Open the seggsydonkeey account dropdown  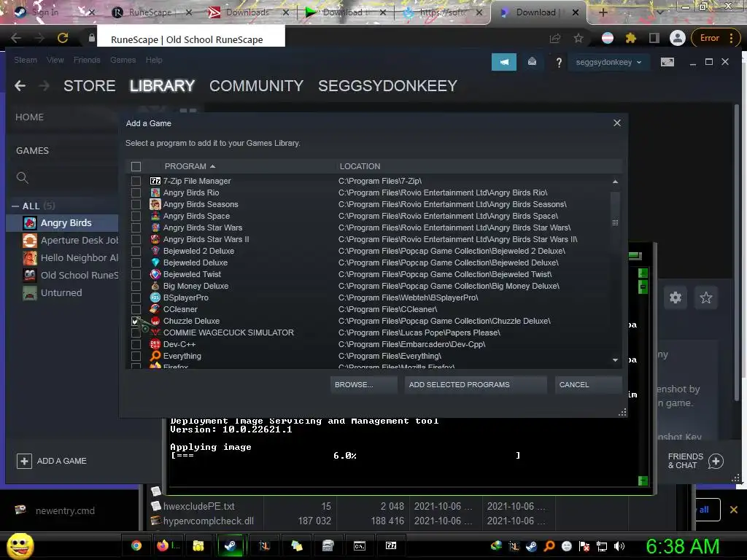[609, 62]
